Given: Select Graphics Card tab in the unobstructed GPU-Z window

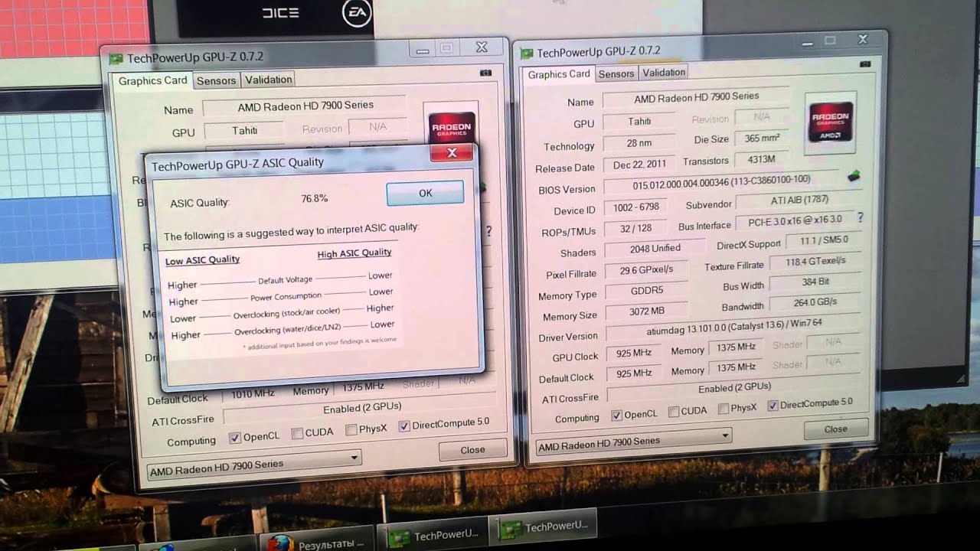Looking at the screenshot, I should (x=559, y=74).
